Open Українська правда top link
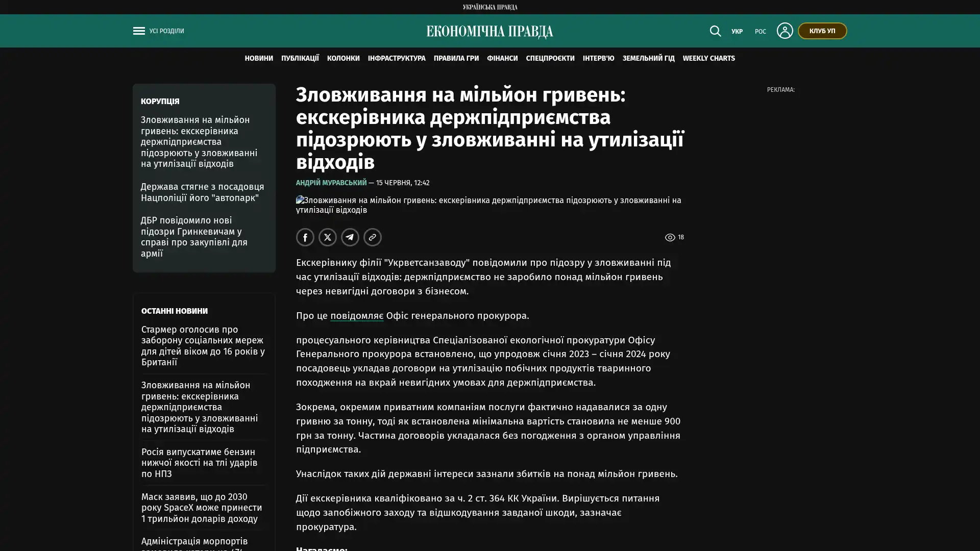 coord(489,7)
